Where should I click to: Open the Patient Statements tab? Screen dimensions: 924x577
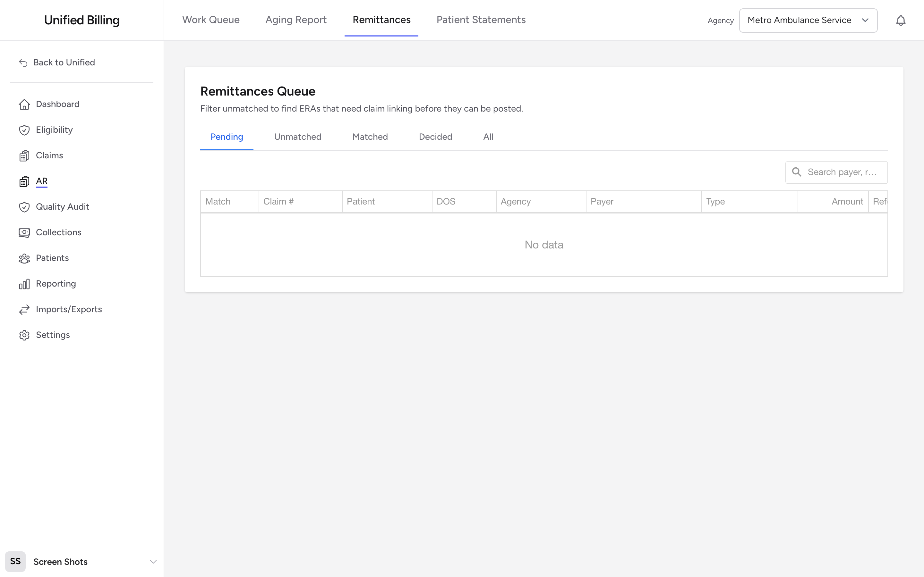tap(481, 20)
